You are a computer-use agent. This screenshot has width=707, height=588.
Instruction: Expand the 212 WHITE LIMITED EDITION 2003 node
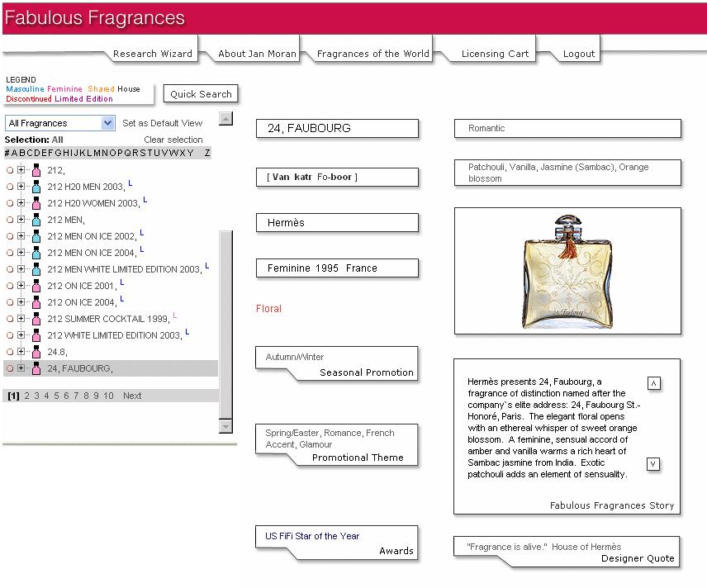(x=21, y=335)
